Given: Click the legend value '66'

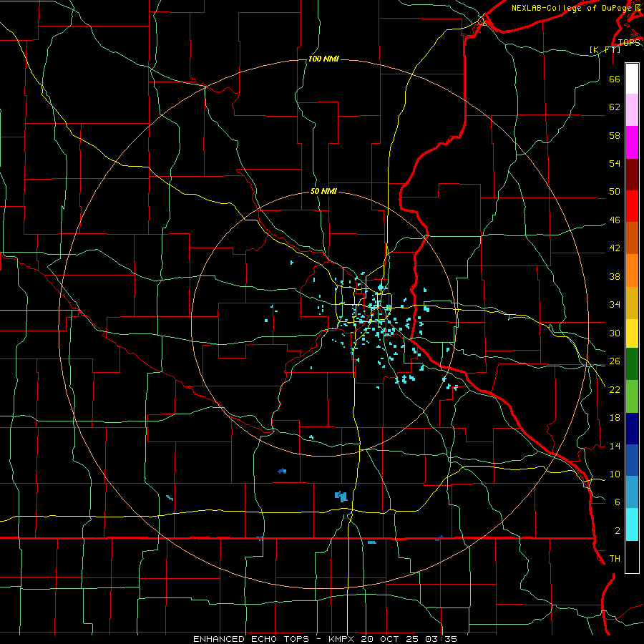Looking at the screenshot, I should pos(615,79).
